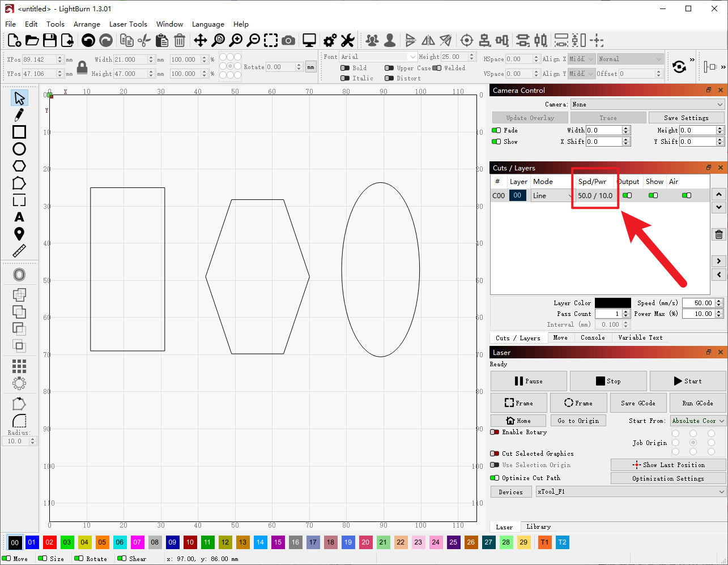Delete selection with trash toolbar icon
728x565 pixels.
[180, 40]
